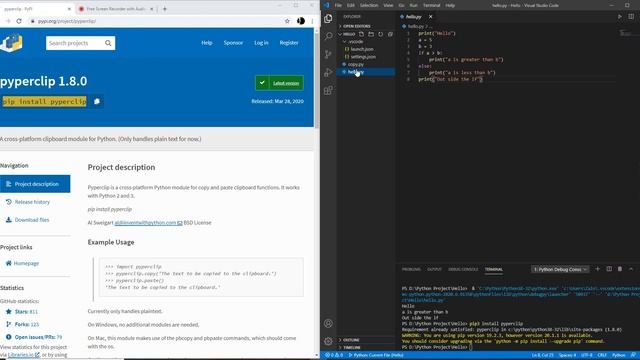The width and height of the screenshot is (640, 360).
Task: Open the View menu in VS Code
Action: click(x=388, y=5)
